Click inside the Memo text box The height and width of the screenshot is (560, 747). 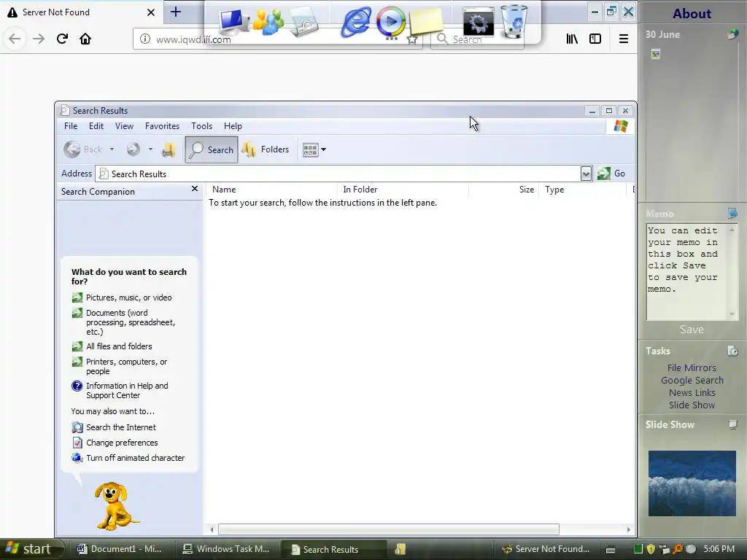687,272
